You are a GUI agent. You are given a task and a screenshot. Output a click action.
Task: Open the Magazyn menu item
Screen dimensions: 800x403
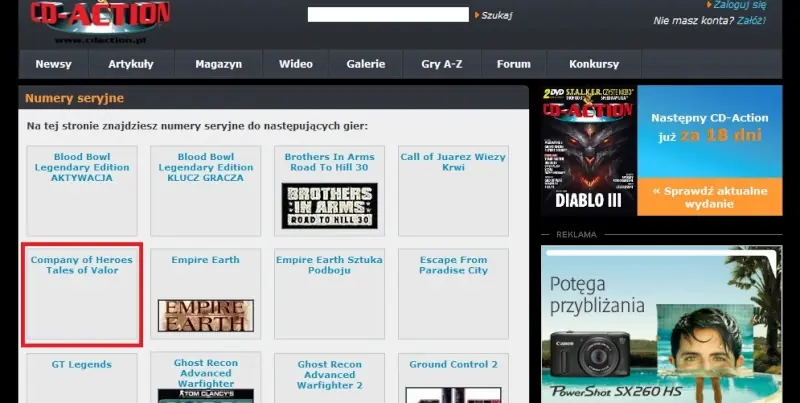[x=218, y=64]
